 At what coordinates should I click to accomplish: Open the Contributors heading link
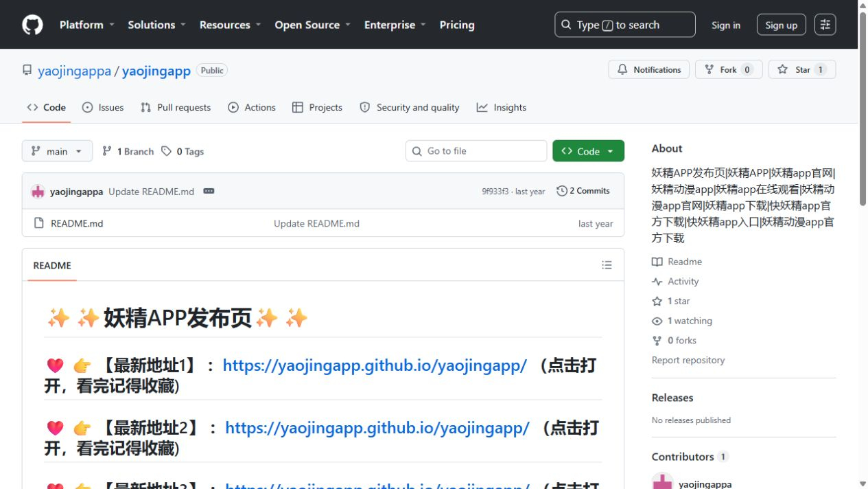(x=690, y=457)
